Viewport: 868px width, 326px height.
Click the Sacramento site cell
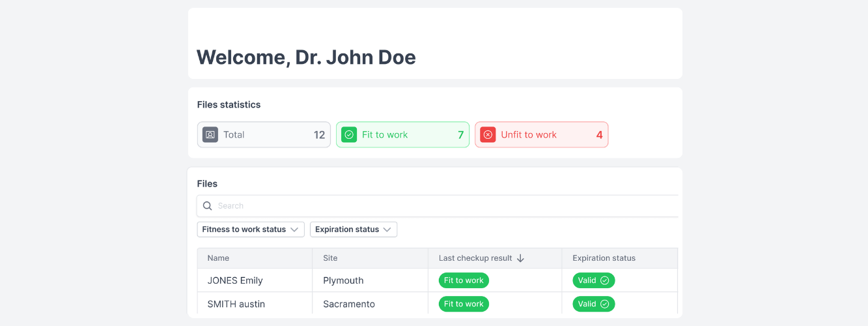pyautogui.click(x=348, y=304)
